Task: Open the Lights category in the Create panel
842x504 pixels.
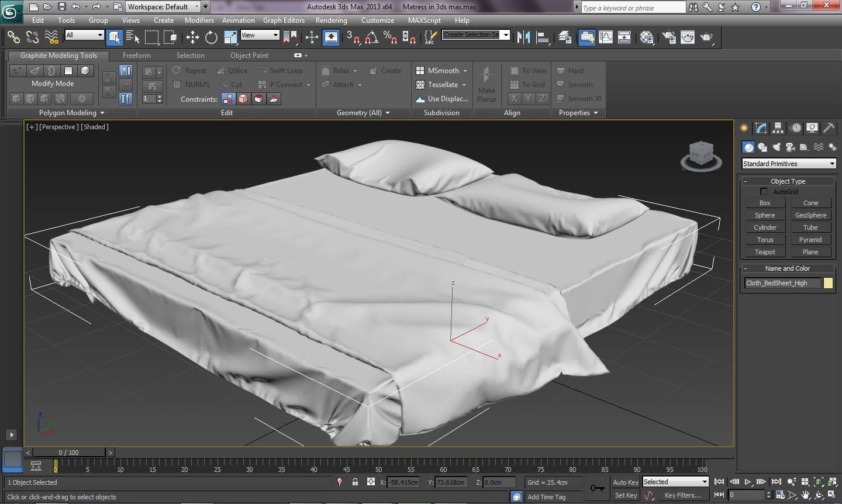Action: (x=777, y=147)
